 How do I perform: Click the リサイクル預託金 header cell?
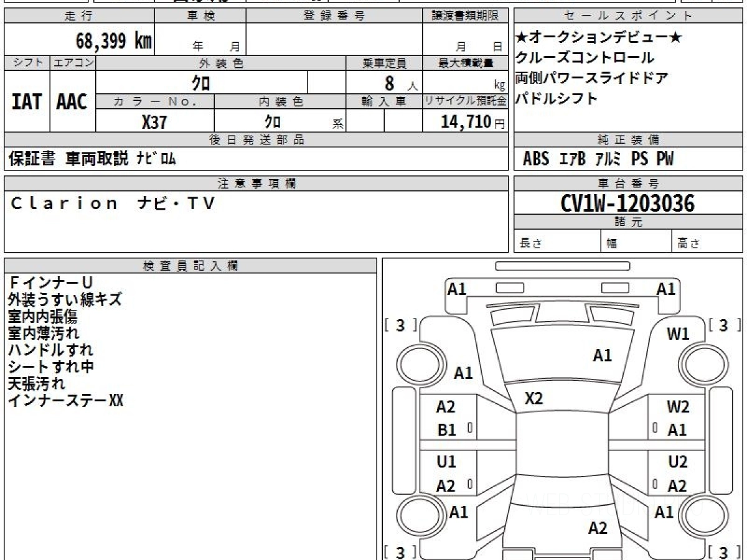465,101
